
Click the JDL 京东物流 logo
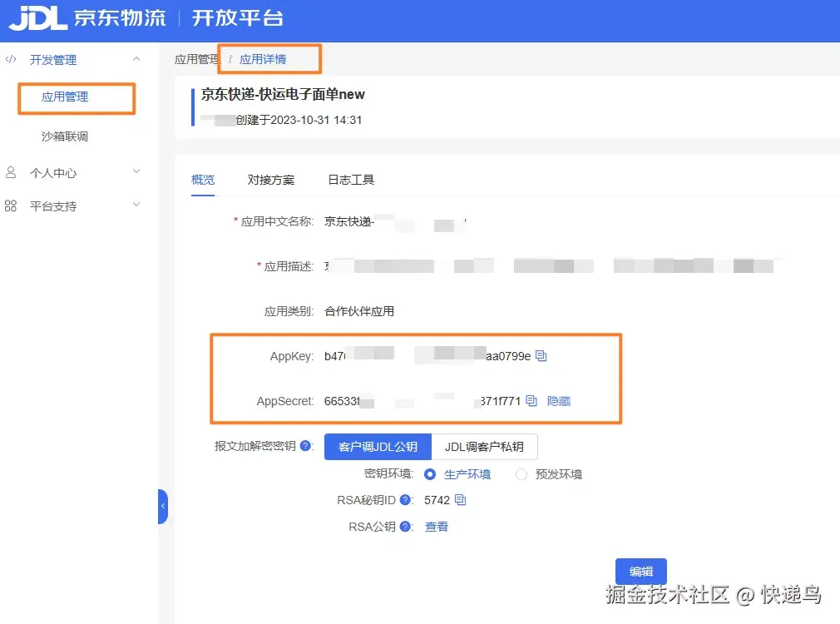88,18
